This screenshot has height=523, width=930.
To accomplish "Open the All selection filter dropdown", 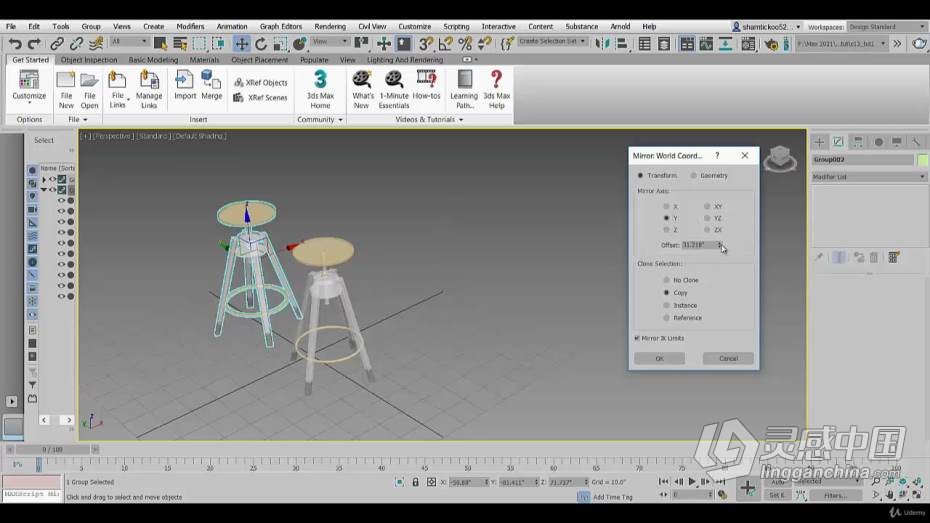I will pyautogui.click(x=129, y=42).
